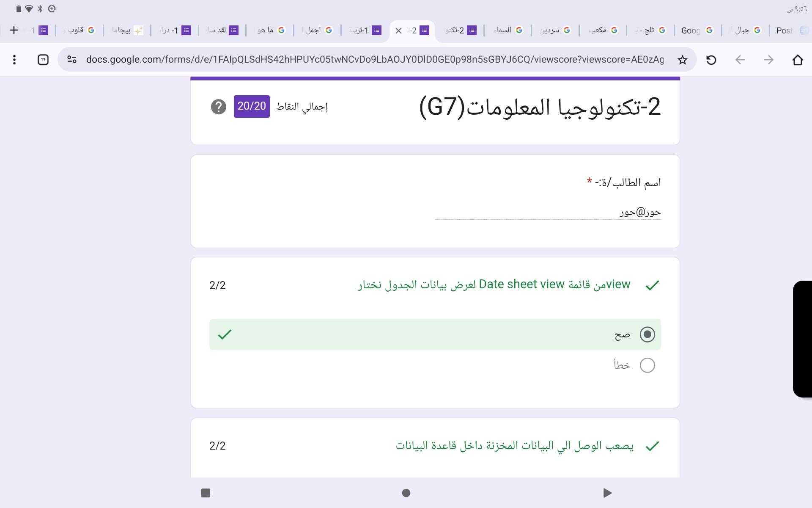812x508 pixels.
Task: Tap the Android recent apps square button
Action: pos(206,493)
